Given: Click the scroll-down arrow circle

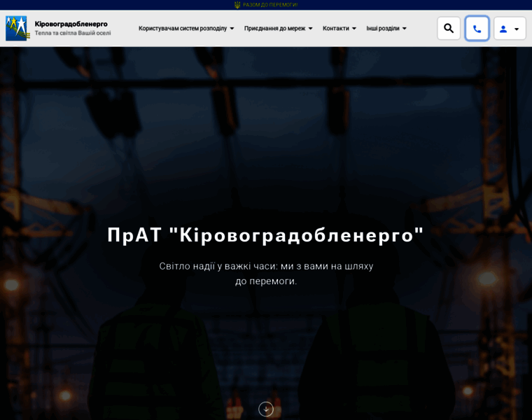Looking at the screenshot, I should click(266, 409).
